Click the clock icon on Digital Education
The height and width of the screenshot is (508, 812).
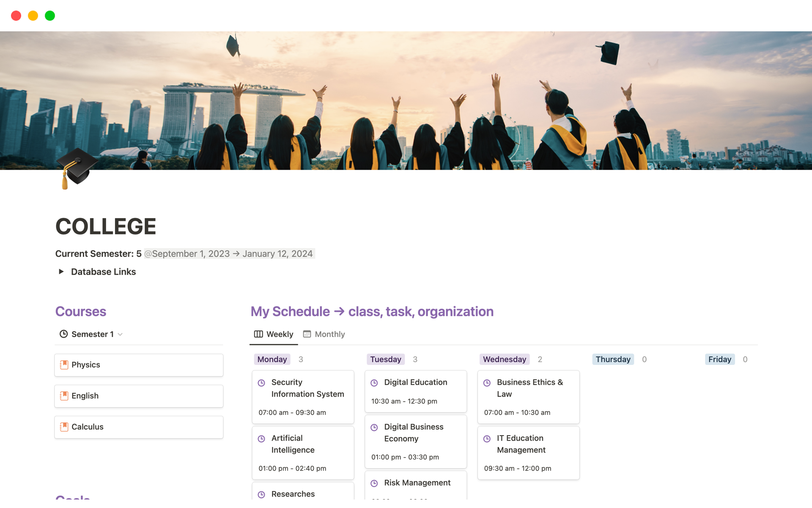(374, 383)
